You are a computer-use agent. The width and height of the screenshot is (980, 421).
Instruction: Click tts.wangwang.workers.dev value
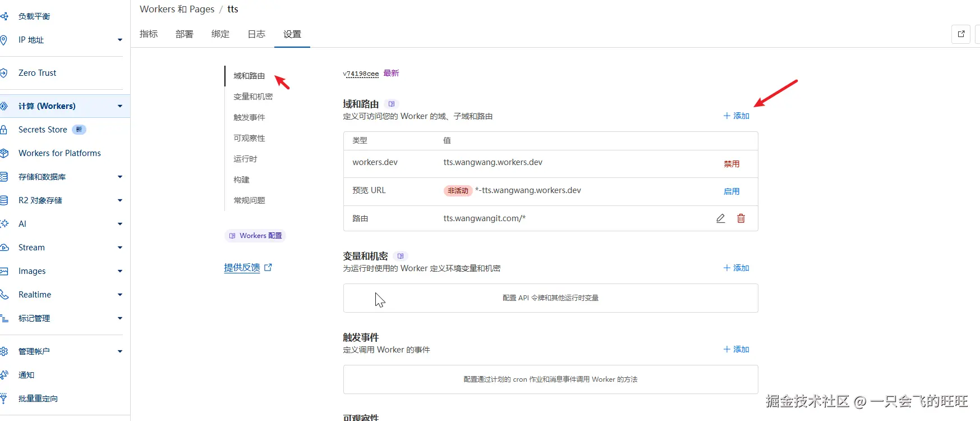tap(493, 162)
